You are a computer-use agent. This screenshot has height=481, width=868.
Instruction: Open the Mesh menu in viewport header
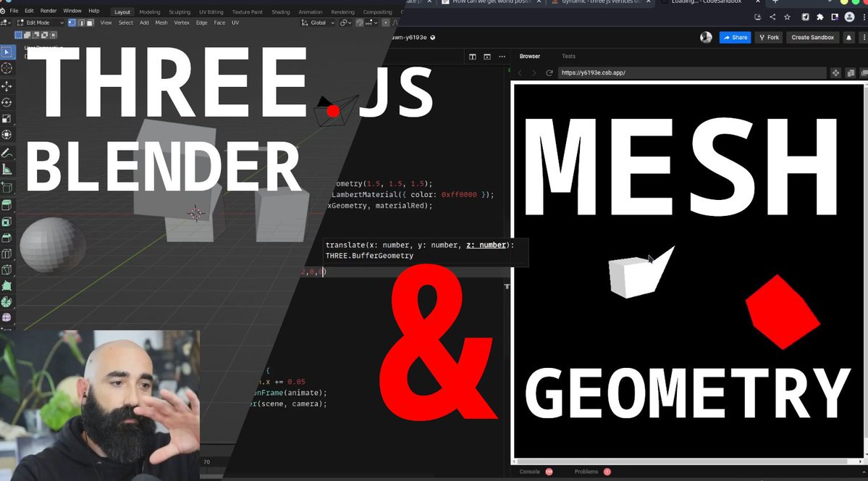coord(161,22)
